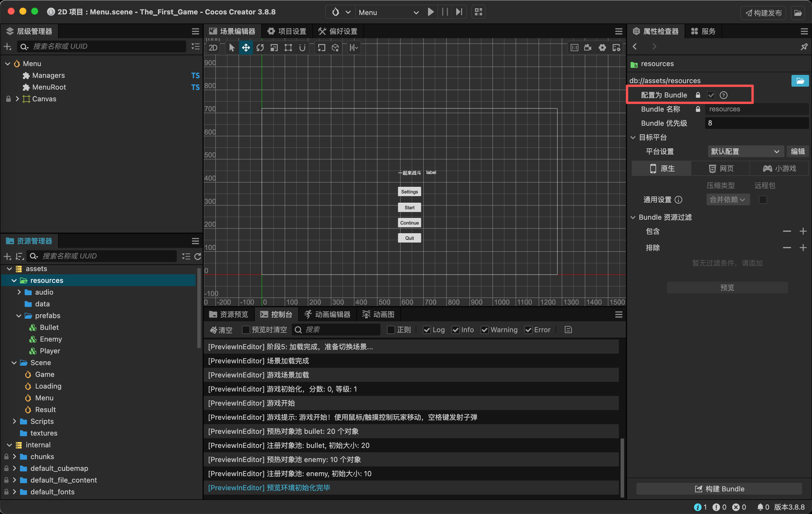Select the Move transform tool
Screen dimensions: 812x514
click(246, 48)
